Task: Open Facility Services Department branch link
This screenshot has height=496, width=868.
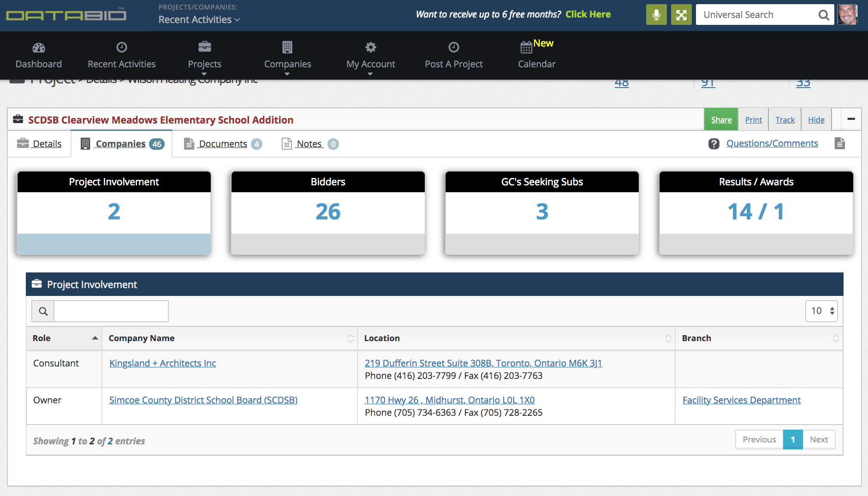Action: 742,400
